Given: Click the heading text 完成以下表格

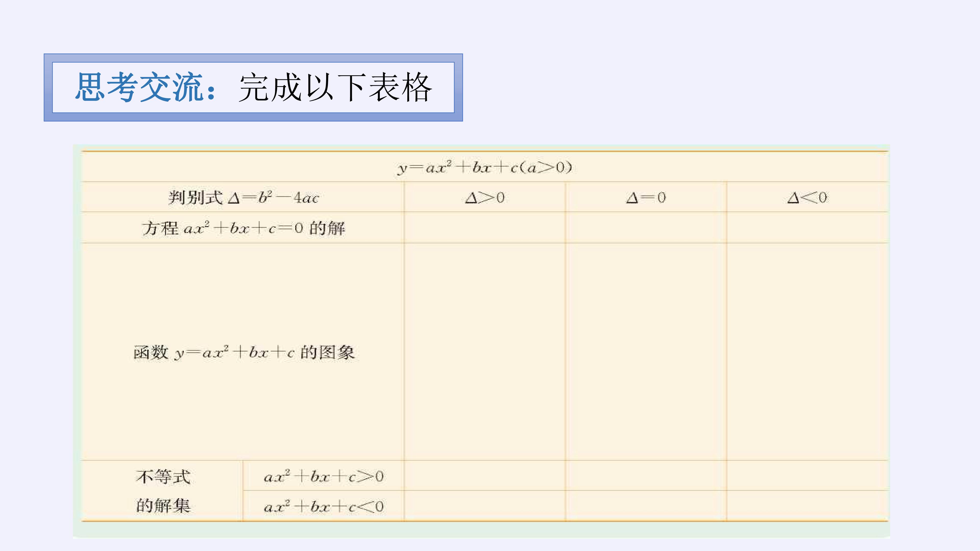Looking at the screenshot, I should click(x=335, y=88).
